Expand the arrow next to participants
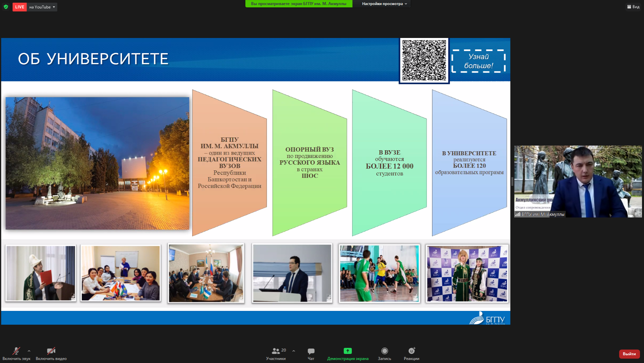Viewport: 644px width, 363px height. pos(294,351)
